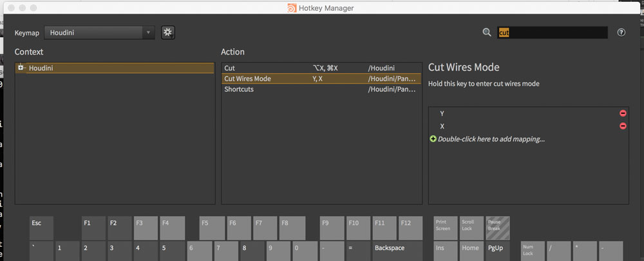Select the Shortcuts action row
Screen dimensions: 644x261
tap(321, 89)
